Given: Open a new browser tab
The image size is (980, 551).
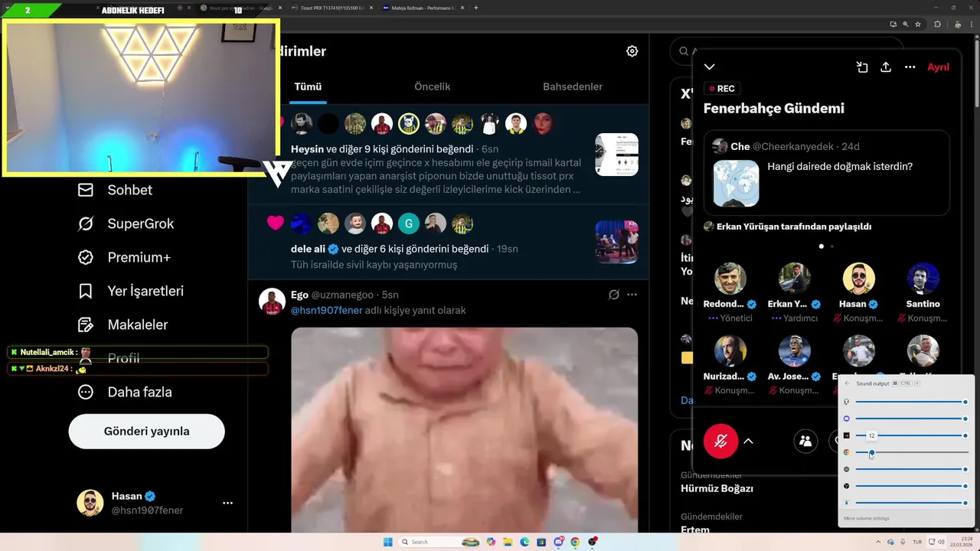Looking at the screenshot, I should tap(476, 8).
